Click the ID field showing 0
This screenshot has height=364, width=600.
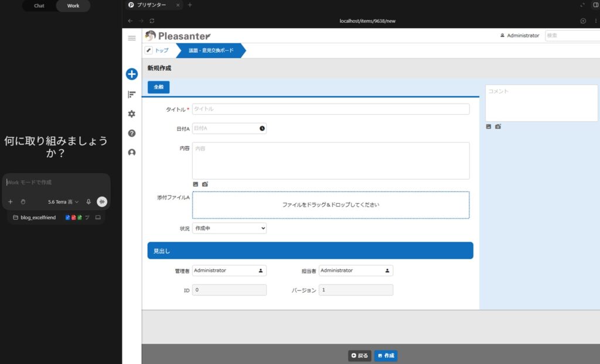(229, 290)
